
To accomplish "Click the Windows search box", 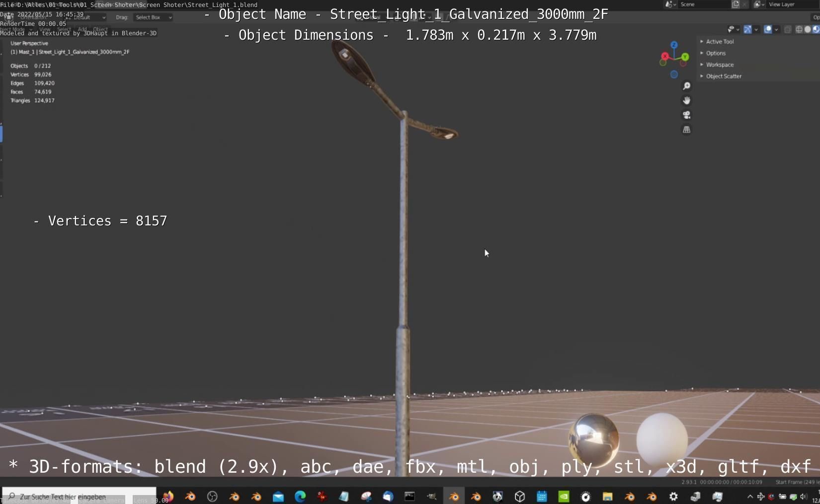I will pyautogui.click(x=79, y=497).
